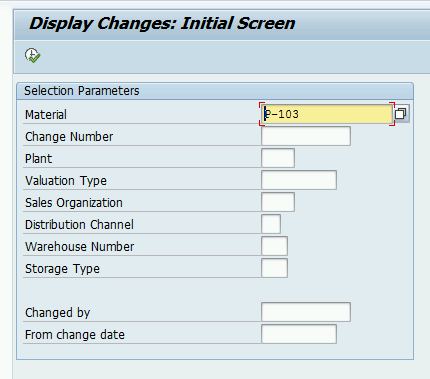Focus the From change date field
Screen dimensions: 430x379
click(x=299, y=334)
